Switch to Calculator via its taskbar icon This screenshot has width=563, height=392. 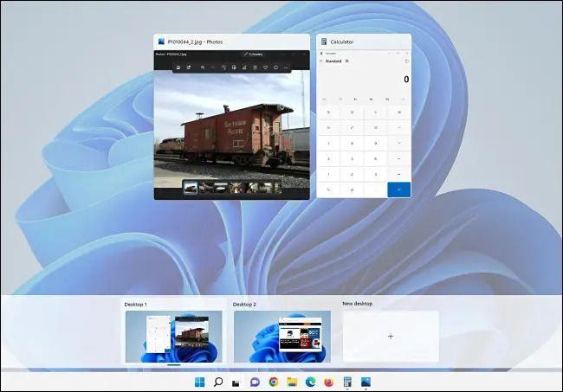(347, 382)
